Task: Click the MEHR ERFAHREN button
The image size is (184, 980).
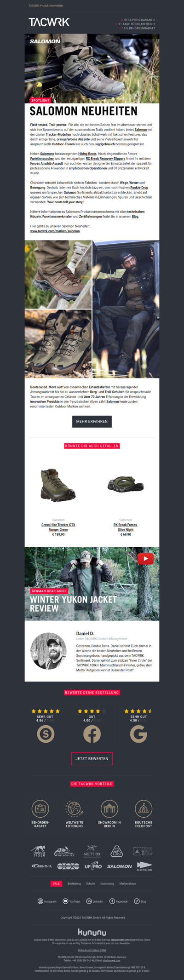Action: 92,421
